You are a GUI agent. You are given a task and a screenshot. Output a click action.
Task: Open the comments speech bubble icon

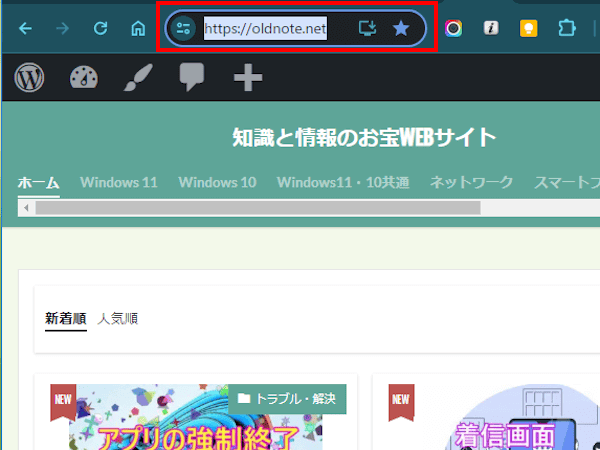pyautogui.click(x=192, y=77)
